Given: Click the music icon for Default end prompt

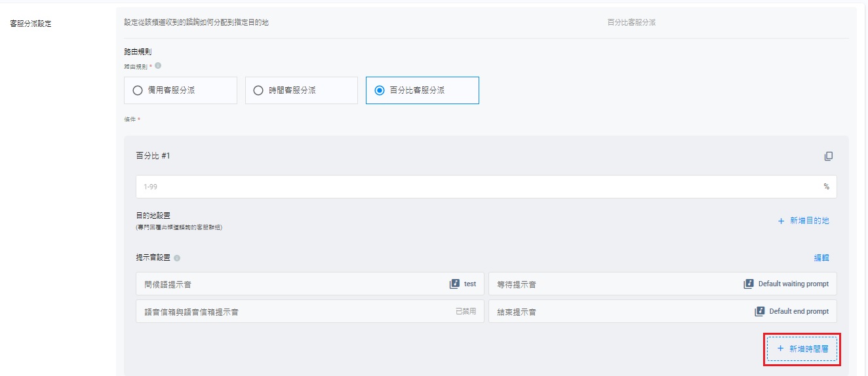Looking at the screenshot, I should [760, 311].
